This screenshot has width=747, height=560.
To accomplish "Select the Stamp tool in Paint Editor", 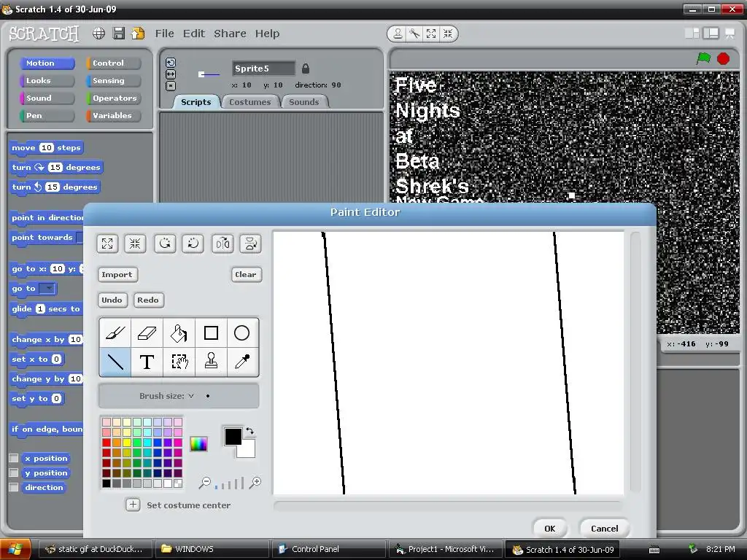I will (x=211, y=362).
